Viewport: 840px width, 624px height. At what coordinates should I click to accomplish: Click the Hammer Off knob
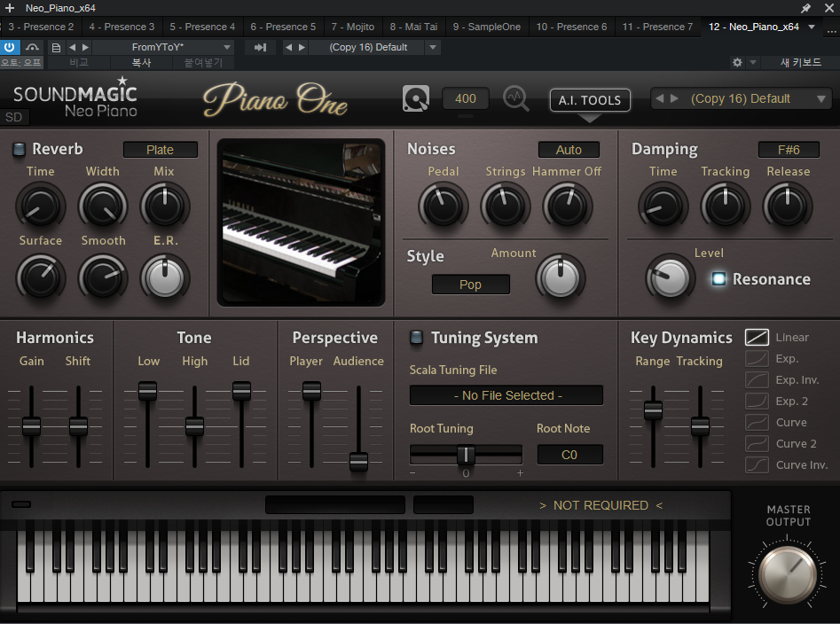(568, 207)
